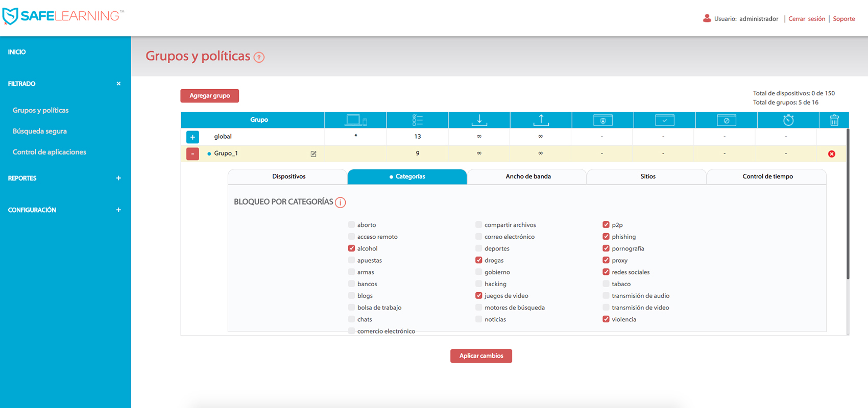The image size is (868, 408).
Task: Click the info icon beside Bloqueo por categorías
Action: pos(341,202)
